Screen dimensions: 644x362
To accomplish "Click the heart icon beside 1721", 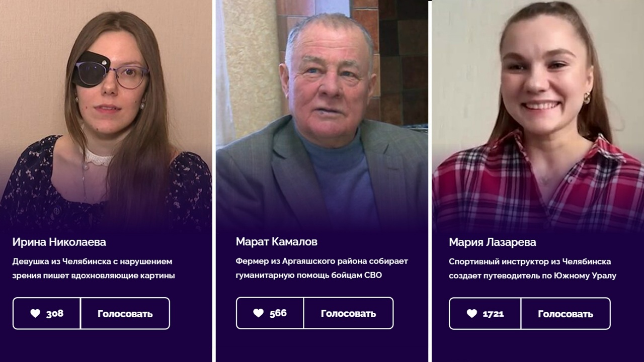I will pos(471,313).
